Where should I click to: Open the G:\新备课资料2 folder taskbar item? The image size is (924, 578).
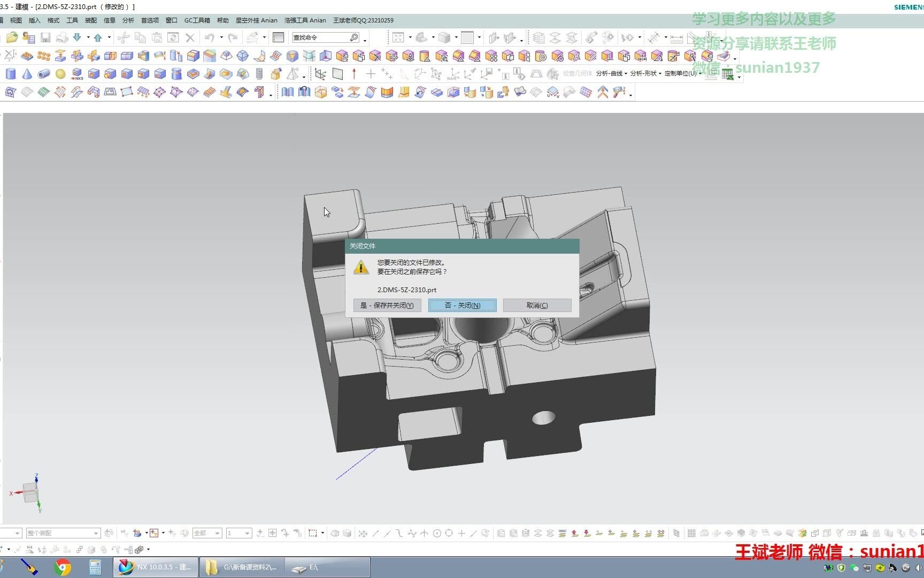242,567
